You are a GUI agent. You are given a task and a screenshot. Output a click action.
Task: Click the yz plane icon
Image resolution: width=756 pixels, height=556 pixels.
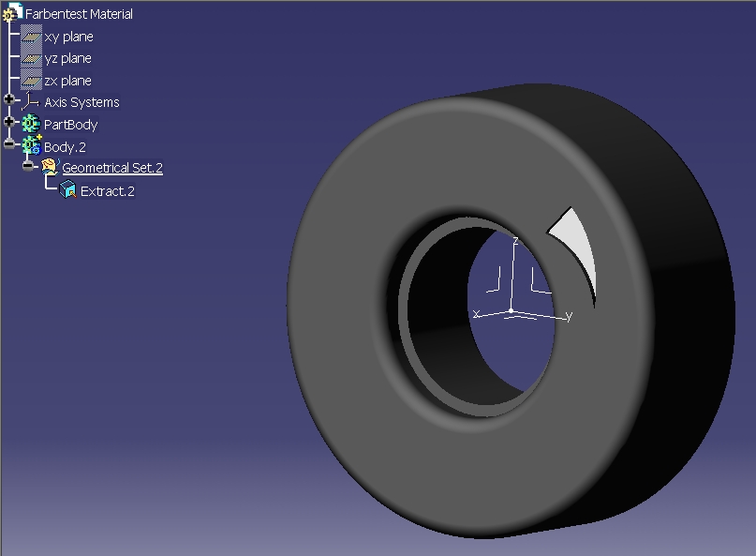point(31,58)
